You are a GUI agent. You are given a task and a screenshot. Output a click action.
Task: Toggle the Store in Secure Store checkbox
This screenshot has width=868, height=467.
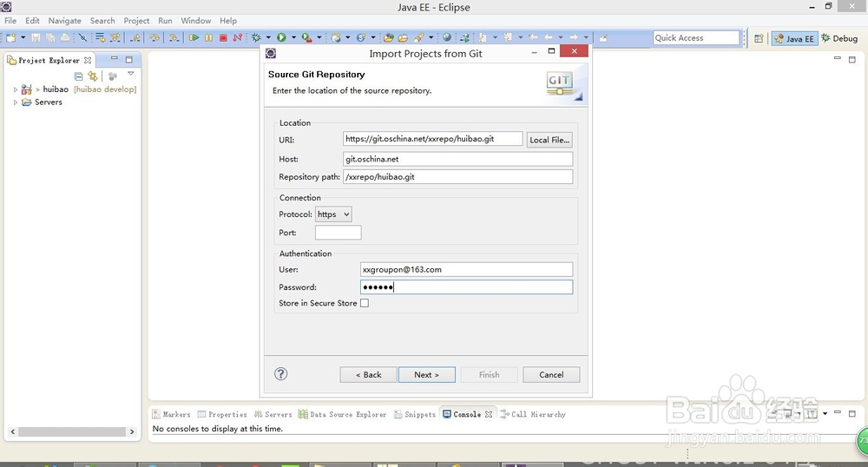[x=365, y=303]
